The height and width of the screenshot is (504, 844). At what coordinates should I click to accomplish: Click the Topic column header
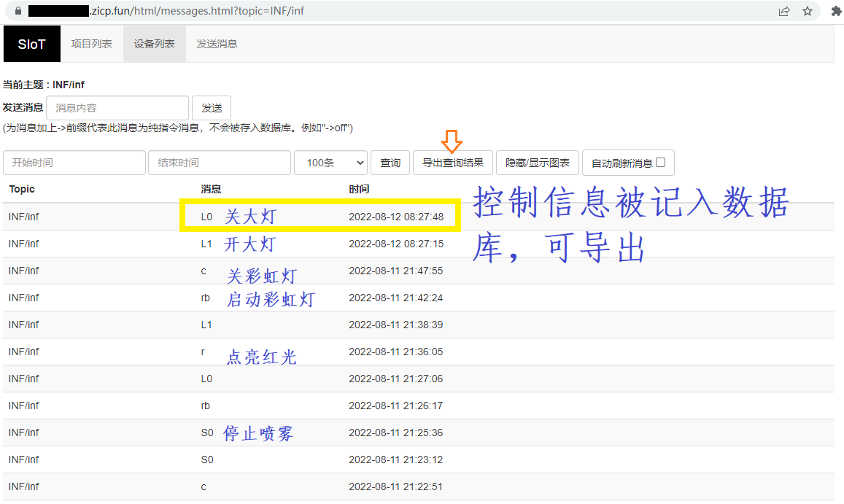point(22,189)
